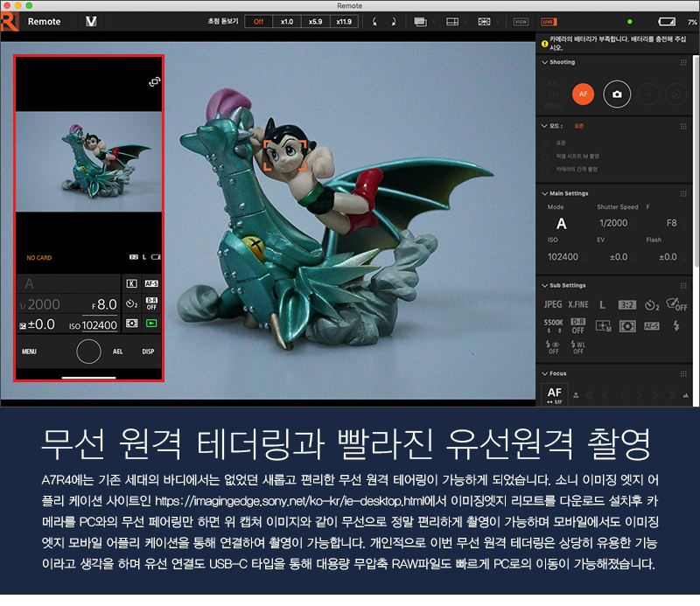Collapse the Shooting panel section
The image size is (700, 606).
[x=546, y=63]
